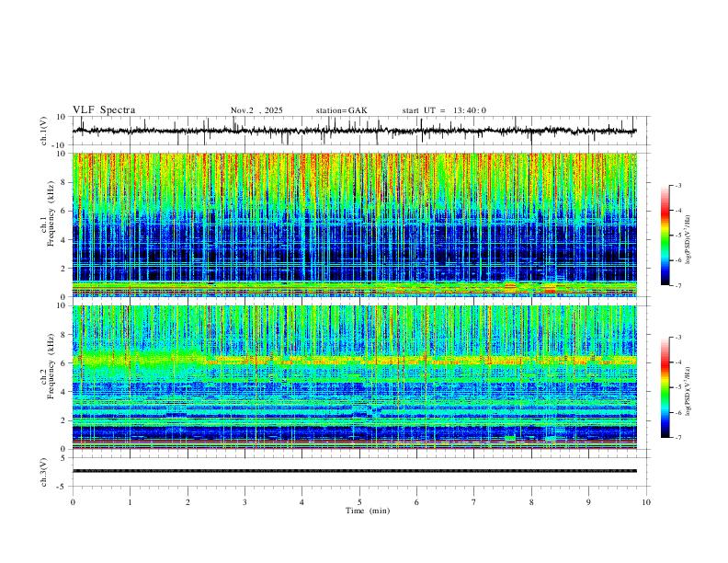Select the "station=GAK" header text
This screenshot has width=728, height=563.
(341, 110)
